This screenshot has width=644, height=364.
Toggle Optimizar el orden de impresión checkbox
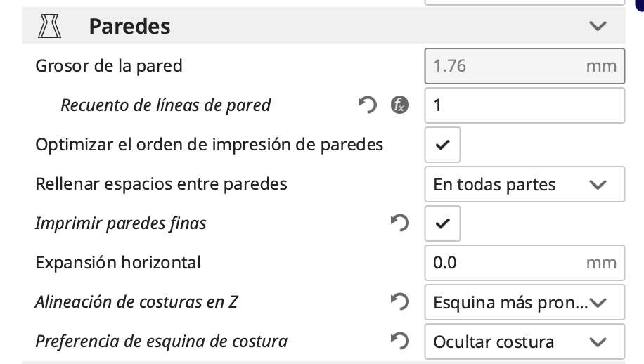pyautogui.click(x=443, y=145)
